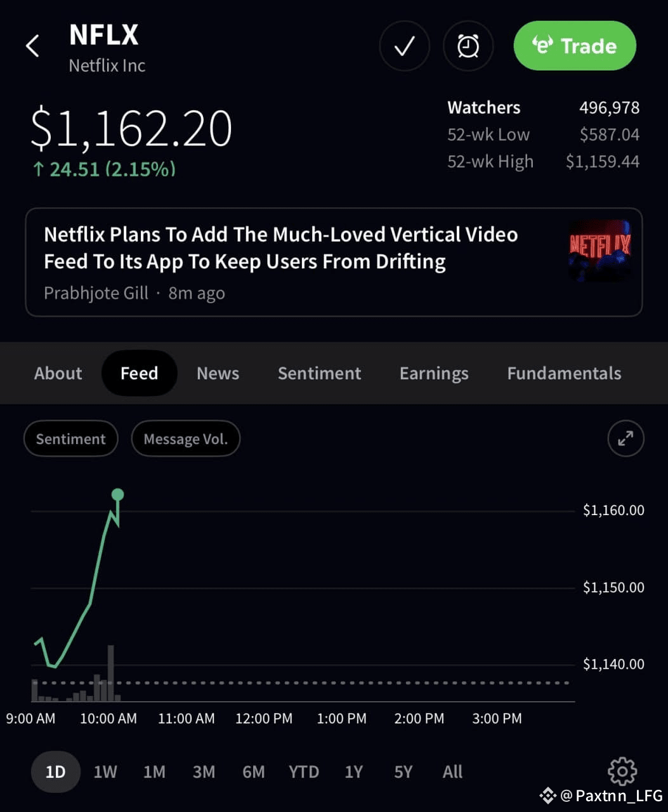The width and height of the screenshot is (668, 812).
Task: Toggle the Sentiment overlay pill
Action: coord(70,438)
